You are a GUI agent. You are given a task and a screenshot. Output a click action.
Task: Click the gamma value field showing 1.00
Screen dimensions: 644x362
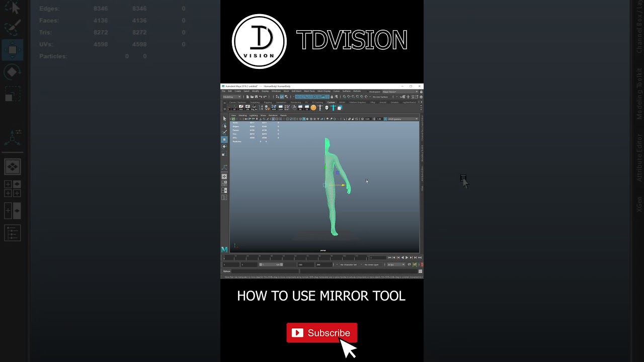(x=379, y=119)
